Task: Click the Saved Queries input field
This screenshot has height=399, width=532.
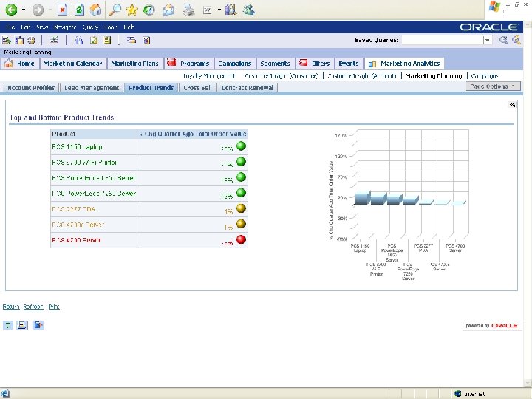Action: [443, 40]
